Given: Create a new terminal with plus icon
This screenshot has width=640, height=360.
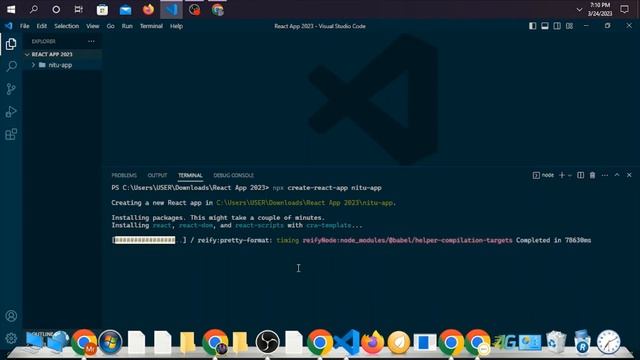Looking at the screenshot, I should (x=562, y=175).
